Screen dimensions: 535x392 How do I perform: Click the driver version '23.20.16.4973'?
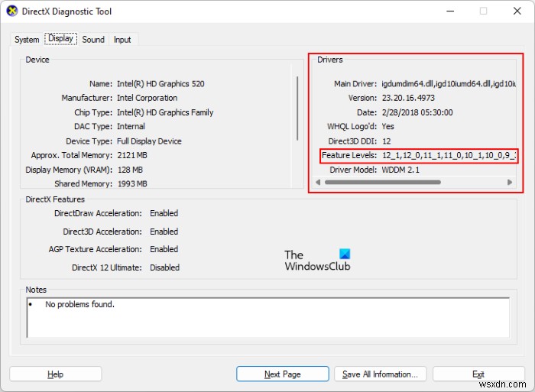click(x=408, y=98)
